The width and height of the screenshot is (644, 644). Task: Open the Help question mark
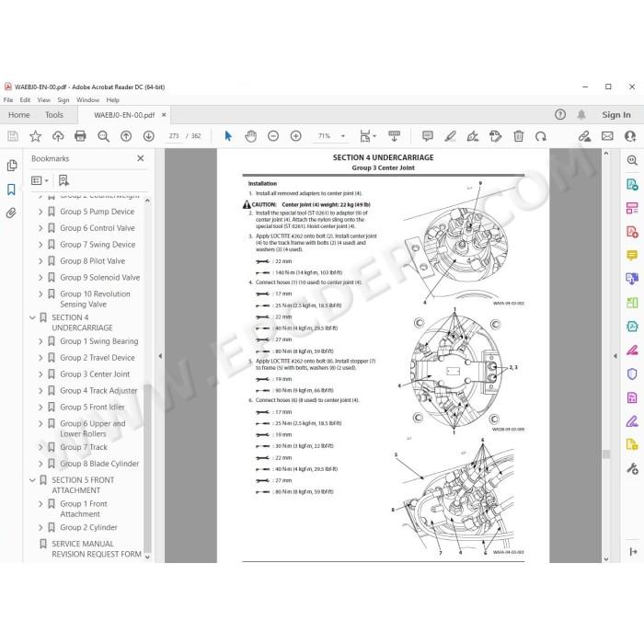(560, 115)
